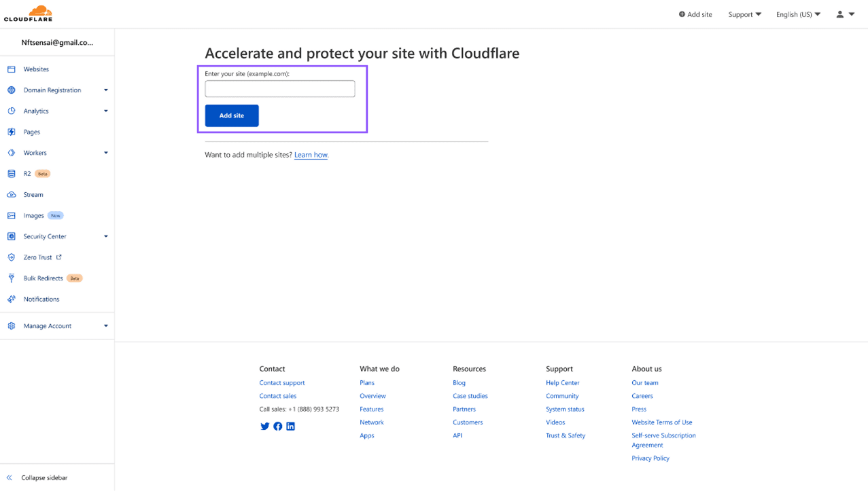
Task: Click the Learn how link
Action: pyautogui.click(x=311, y=155)
